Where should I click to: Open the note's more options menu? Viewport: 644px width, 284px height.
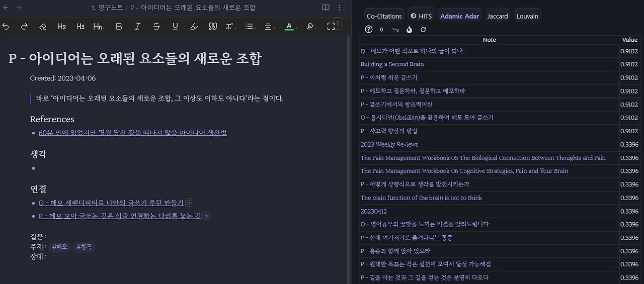coord(339,8)
